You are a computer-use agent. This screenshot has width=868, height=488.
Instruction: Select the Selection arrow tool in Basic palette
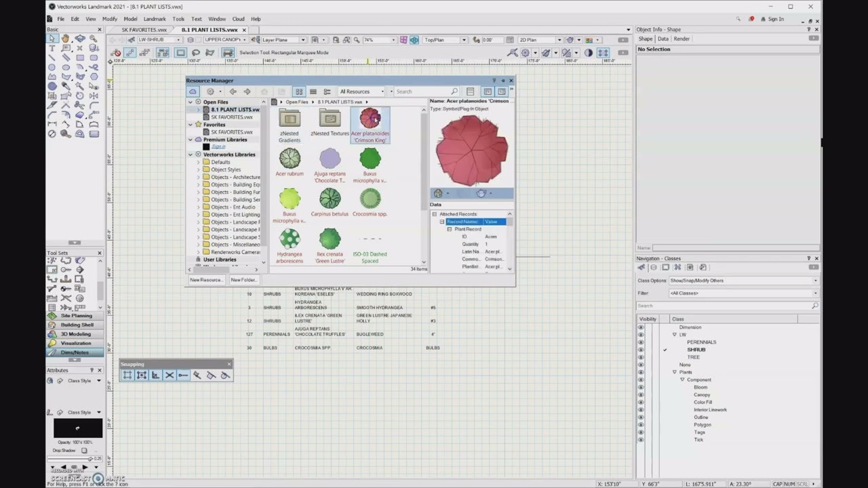pyautogui.click(x=52, y=39)
